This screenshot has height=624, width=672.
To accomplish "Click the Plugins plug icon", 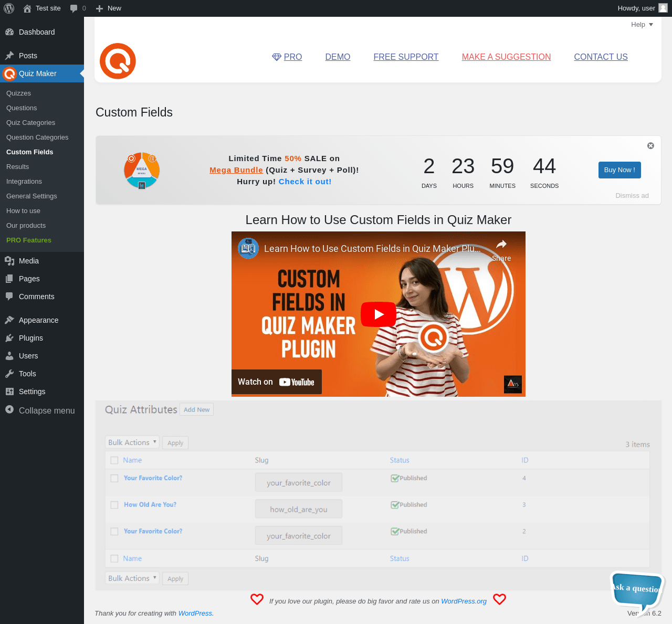I will point(9,338).
